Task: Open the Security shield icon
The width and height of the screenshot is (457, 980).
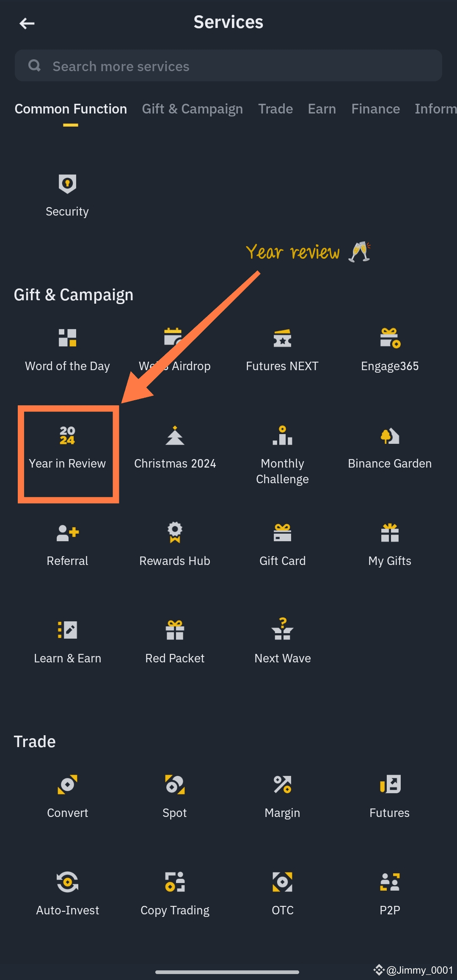Action: (x=67, y=184)
